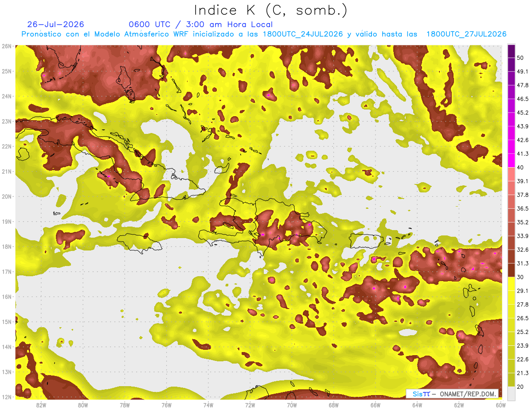This screenshot has width=532, height=411.
Task: Click the colorbar label "39.1"
Action: click(x=523, y=181)
